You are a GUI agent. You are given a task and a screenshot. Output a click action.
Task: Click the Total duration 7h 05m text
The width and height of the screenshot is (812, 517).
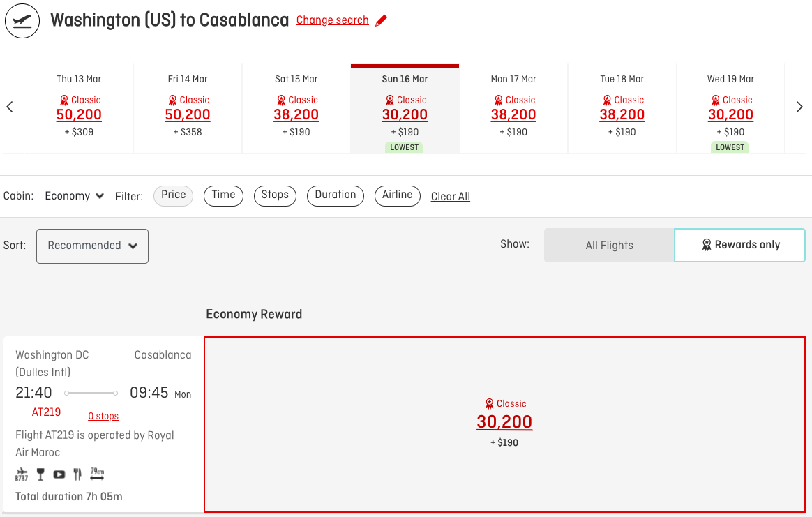click(69, 496)
